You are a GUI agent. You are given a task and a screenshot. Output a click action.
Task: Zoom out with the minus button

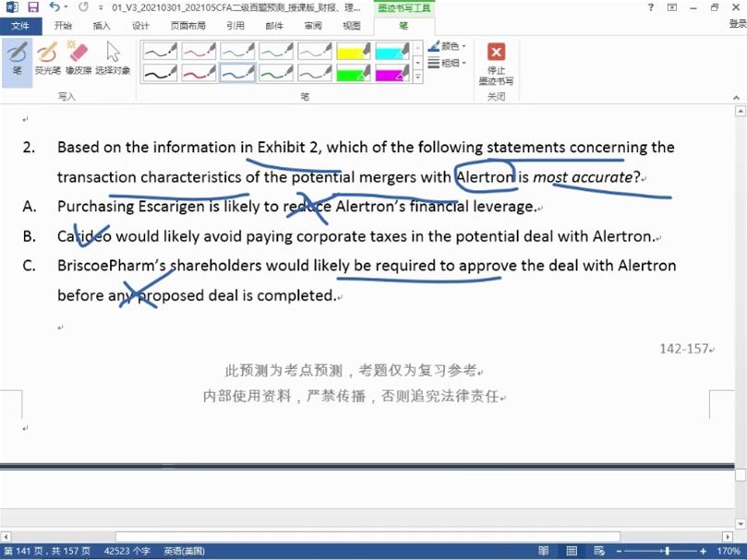pyautogui.click(x=619, y=552)
